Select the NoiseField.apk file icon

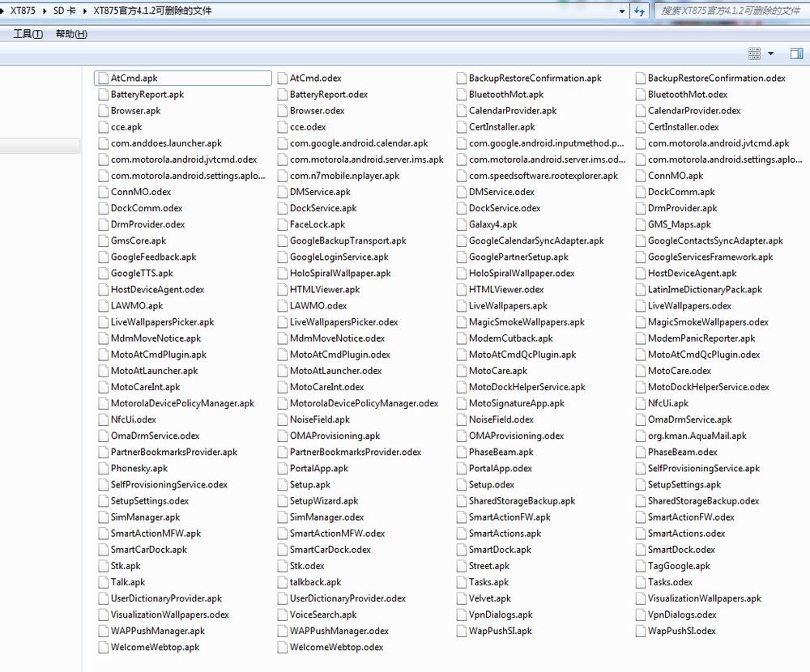point(282,419)
